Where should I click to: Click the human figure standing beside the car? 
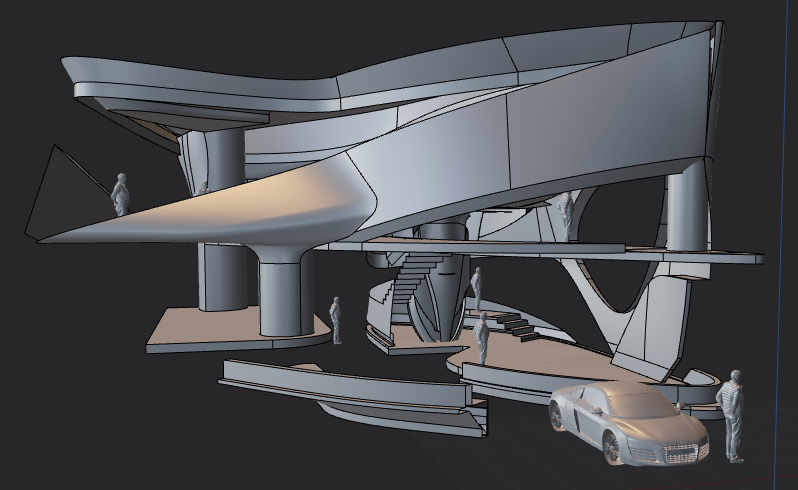point(734,415)
